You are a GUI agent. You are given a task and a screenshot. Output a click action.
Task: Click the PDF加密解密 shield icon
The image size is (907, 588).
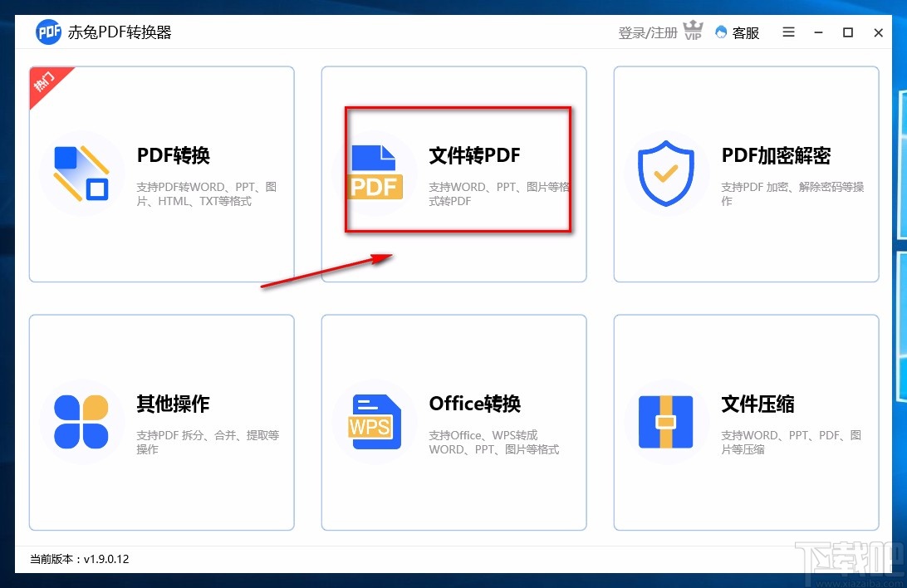(x=666, y=173)
